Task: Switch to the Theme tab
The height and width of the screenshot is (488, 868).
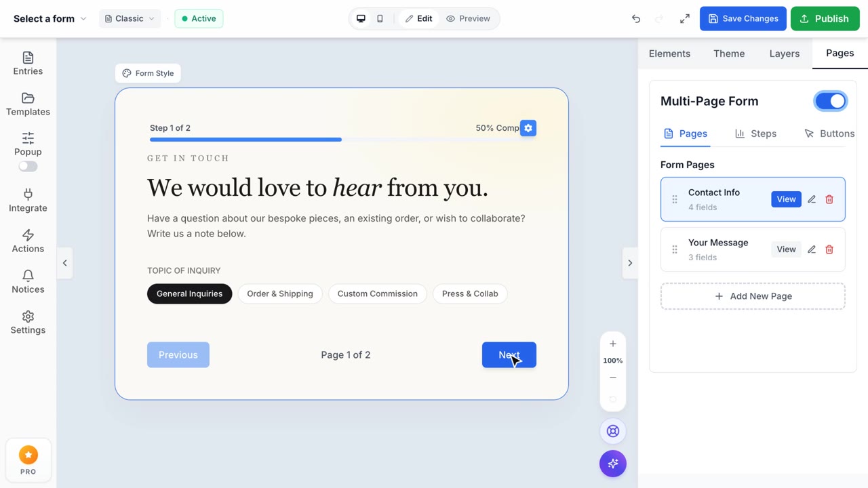Action: (729, 54)
